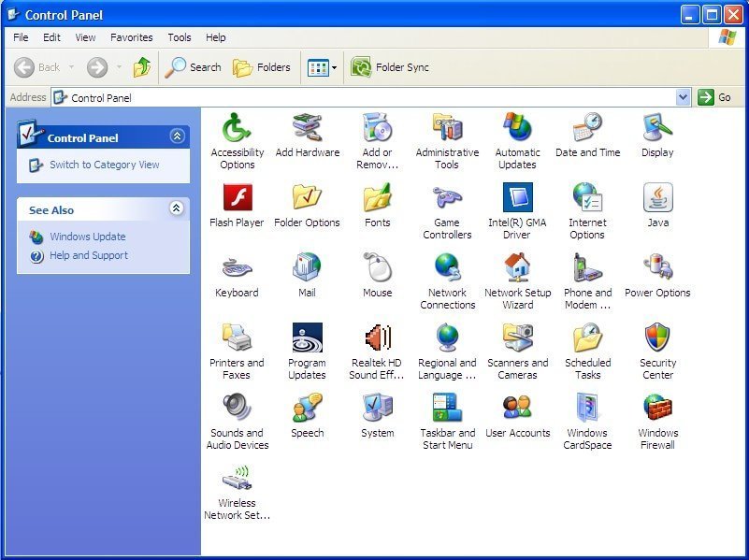
Task: Click the Folder Sync toolbar button
Action: 390,67
